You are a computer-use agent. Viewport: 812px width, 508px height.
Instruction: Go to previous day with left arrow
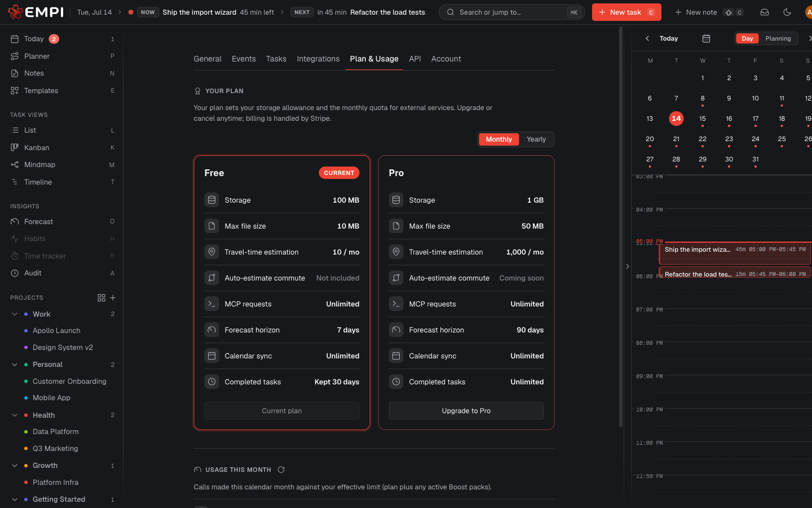647,38
